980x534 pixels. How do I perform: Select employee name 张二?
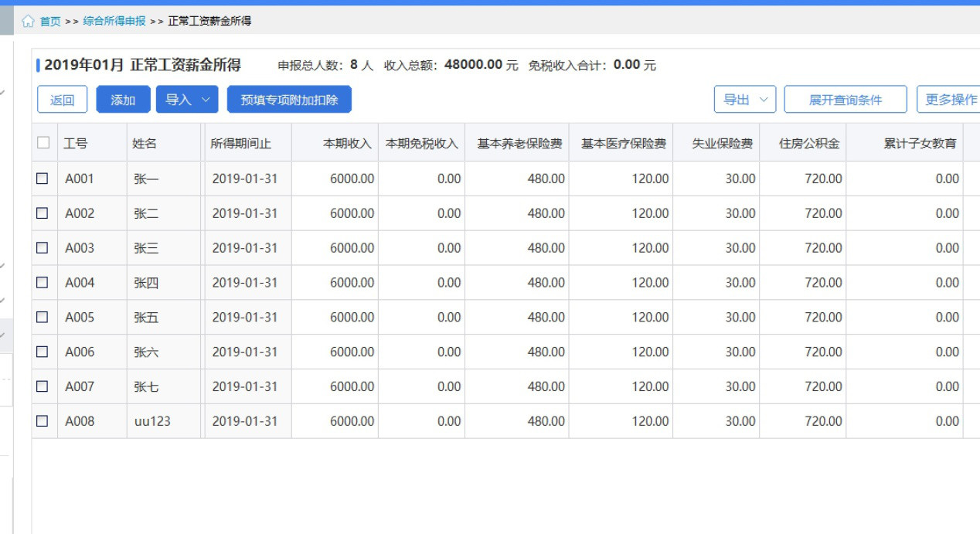(146, 213)
